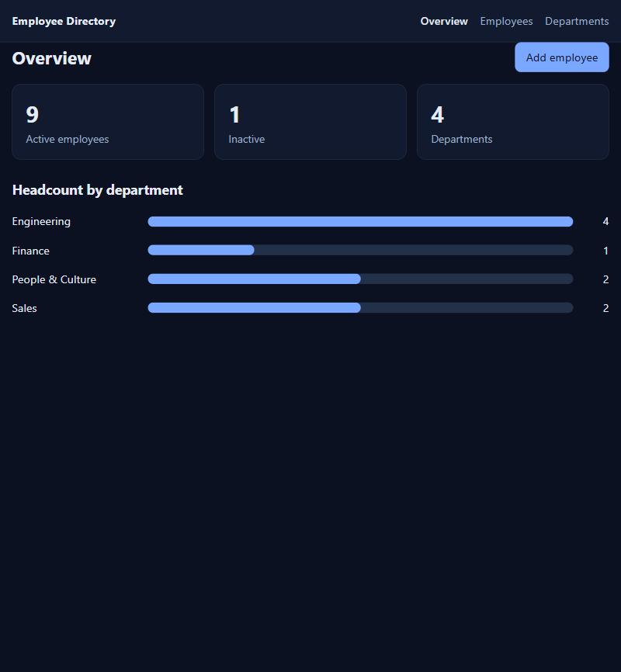This screenshot has height=672, width=621.
Task: Click the People & Culture count value 2
Action: (605, 279)
